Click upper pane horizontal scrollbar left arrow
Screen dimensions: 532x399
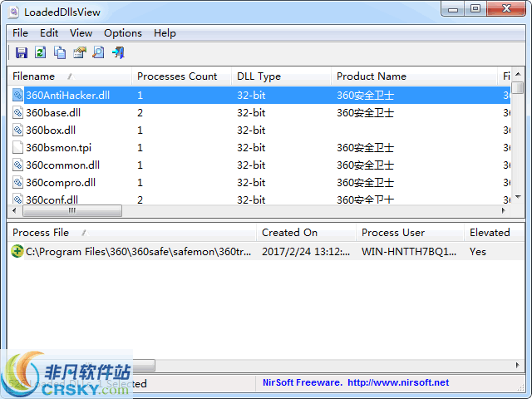(14, 210)
